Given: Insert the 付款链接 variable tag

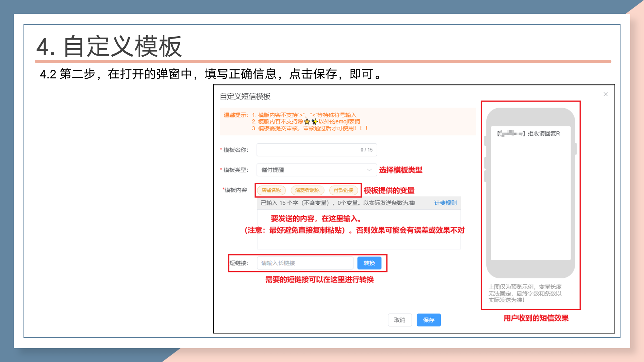Looking at the screenshot, I should pyautogui.click(x=343, y=190).
